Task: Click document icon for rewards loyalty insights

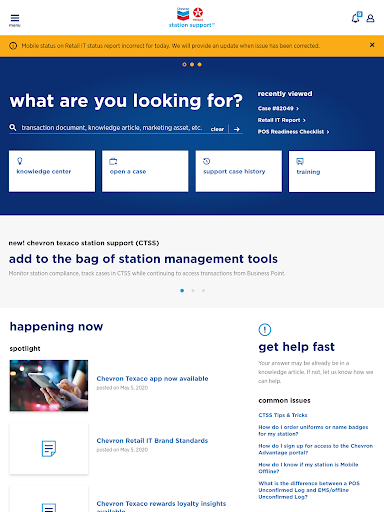Action: pyautogui.click(x=49, y=508)
